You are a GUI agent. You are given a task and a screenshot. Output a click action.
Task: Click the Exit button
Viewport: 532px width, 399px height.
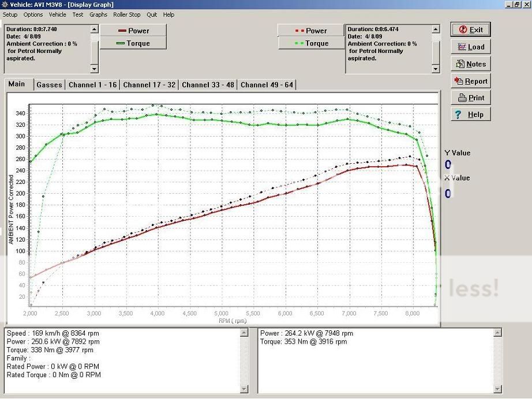pos(471,29)
